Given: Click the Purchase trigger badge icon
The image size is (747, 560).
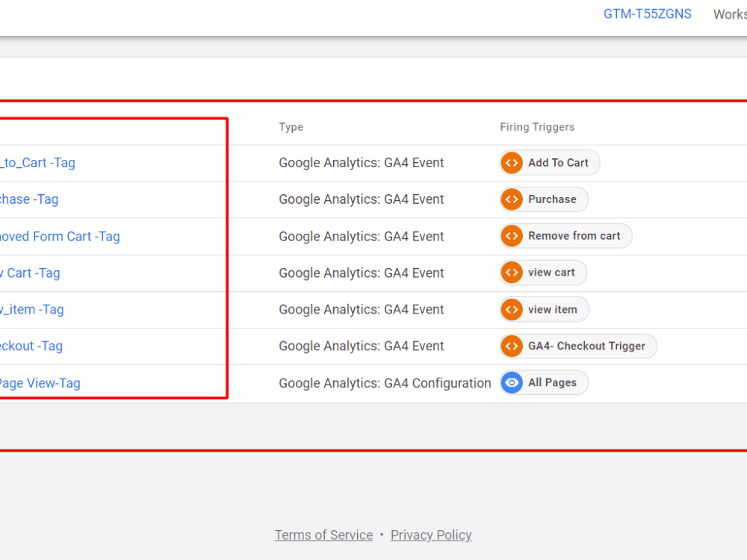Looking at the screenshot, I should pos(511,199).
